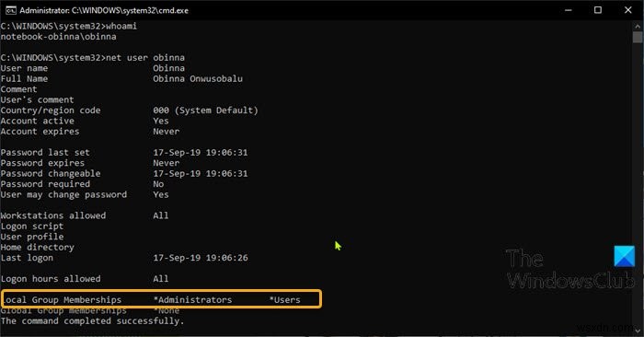Click the 'Yes' value of Account active
644x337 pixels.
[161, 121]
